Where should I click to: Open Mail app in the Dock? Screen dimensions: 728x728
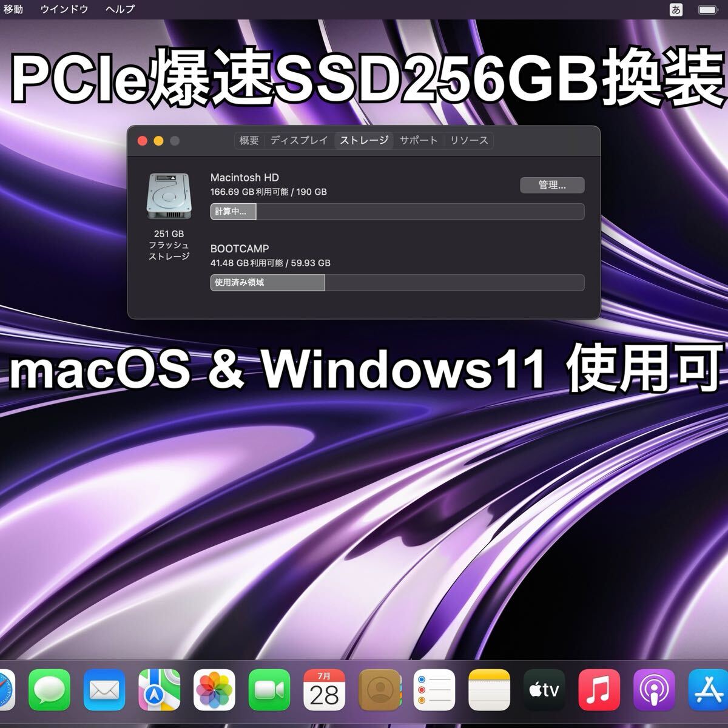pyautogui.click(x=104, y=690)
